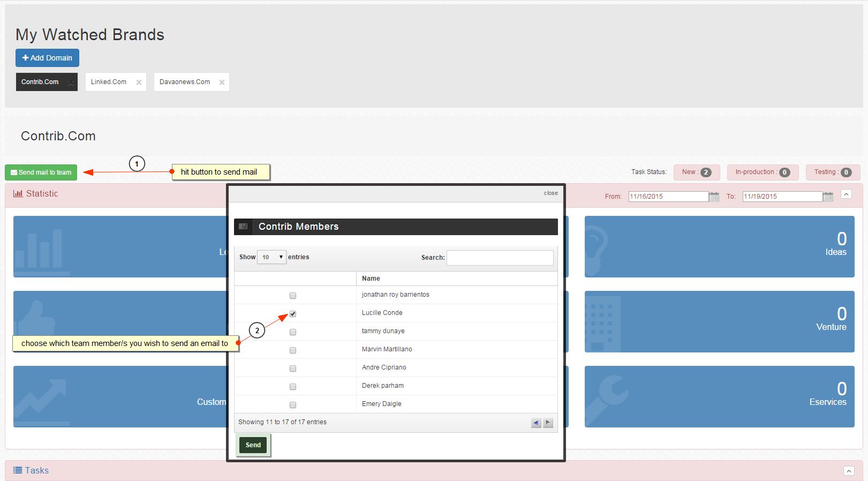Open Testing task status badge
This screenshot has width=868, height=481.
point(833,172)
